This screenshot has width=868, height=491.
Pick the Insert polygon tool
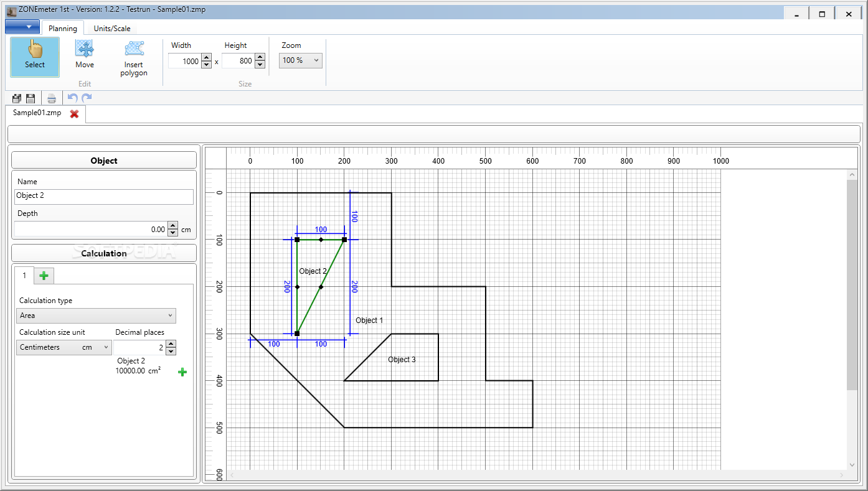point(134,58)
